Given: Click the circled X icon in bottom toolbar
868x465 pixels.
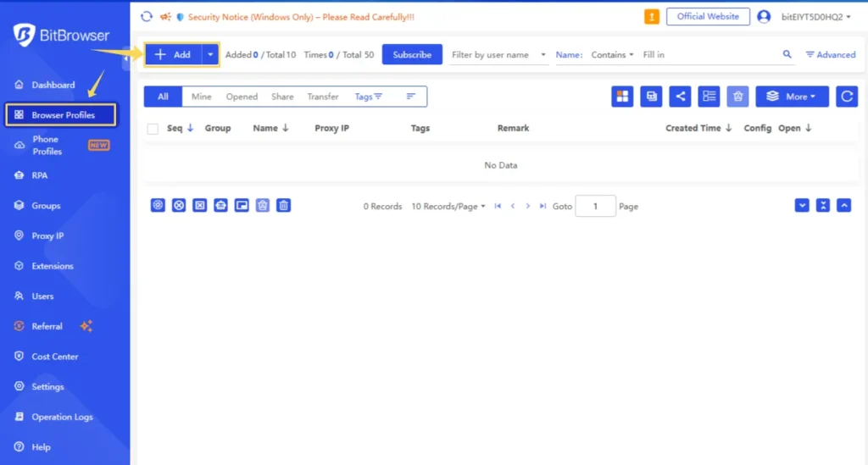Looking at the screenshot, I should pyautogui.click(x=179, y=206).
